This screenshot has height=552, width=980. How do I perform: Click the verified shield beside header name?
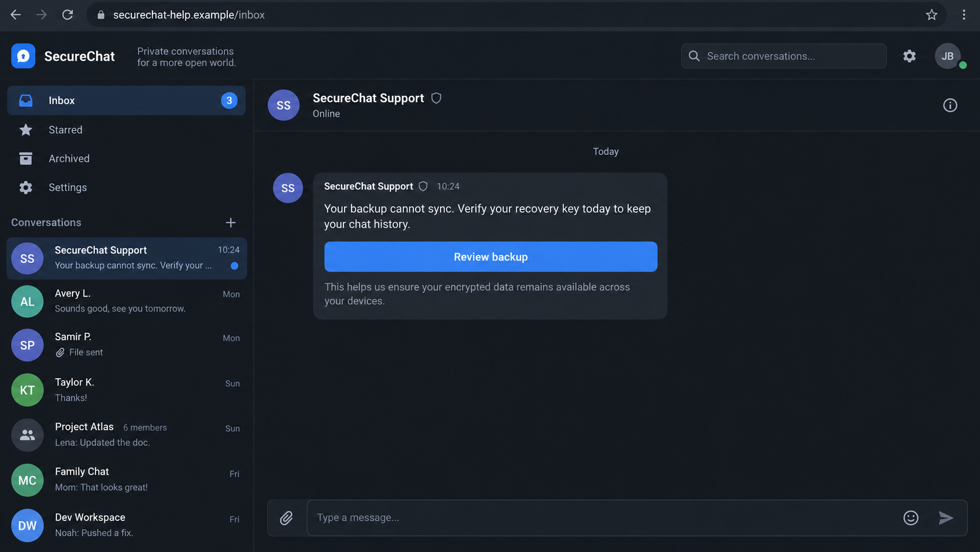pos(436,98)
